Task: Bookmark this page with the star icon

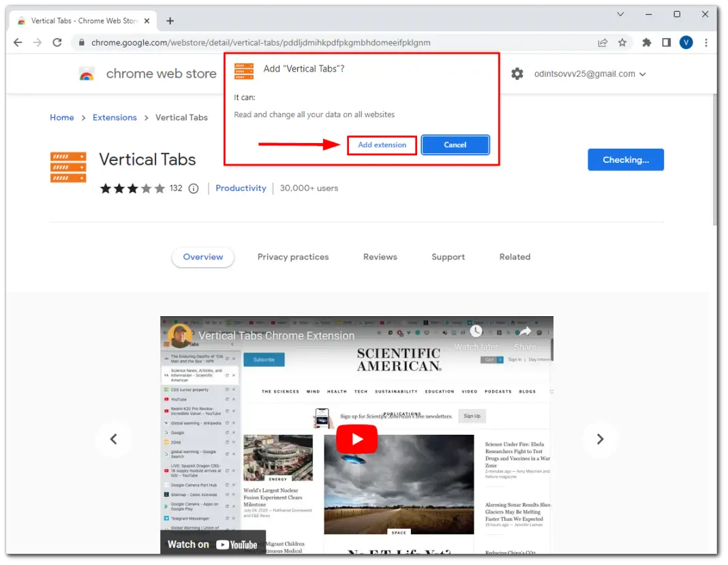Action: click(x=622, y=42)
